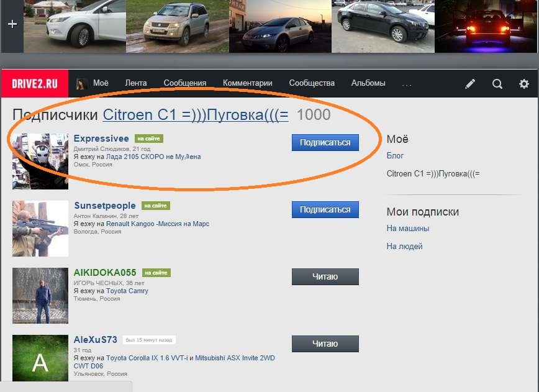Screen dimensions: 539x392
Task: Click AleXuS73's last-seen 15 minutes badge
Action: click(x=149, y=340)
